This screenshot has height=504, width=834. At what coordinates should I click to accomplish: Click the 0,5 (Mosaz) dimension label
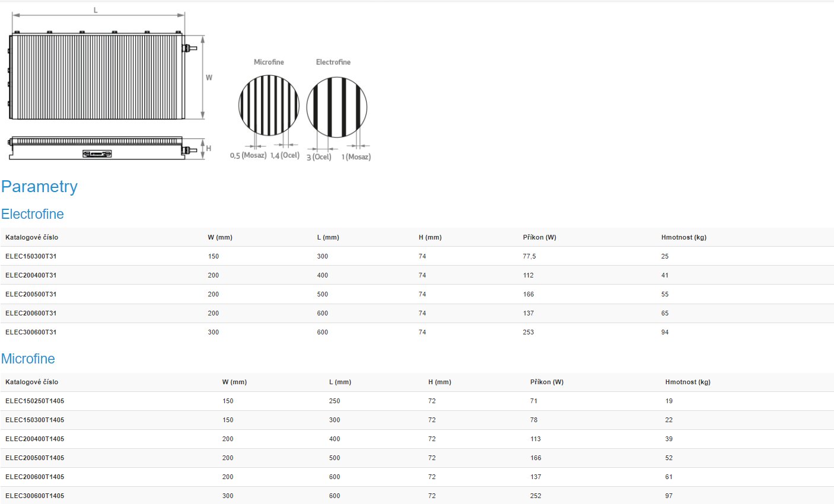pos(248,155)
